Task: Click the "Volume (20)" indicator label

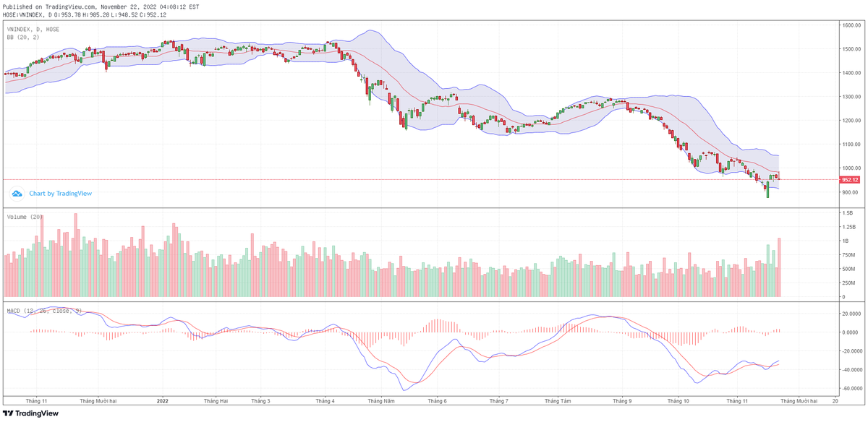Action: [x=25, y=217]
